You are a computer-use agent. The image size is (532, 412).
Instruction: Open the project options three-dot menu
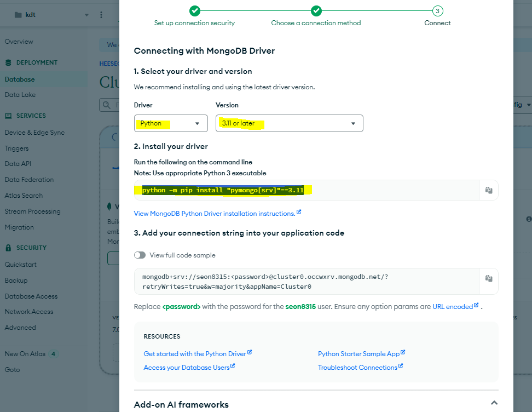101,15
